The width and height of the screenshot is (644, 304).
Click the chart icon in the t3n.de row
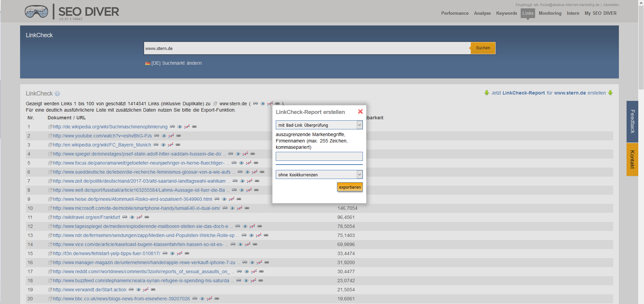tap(180, 253)
